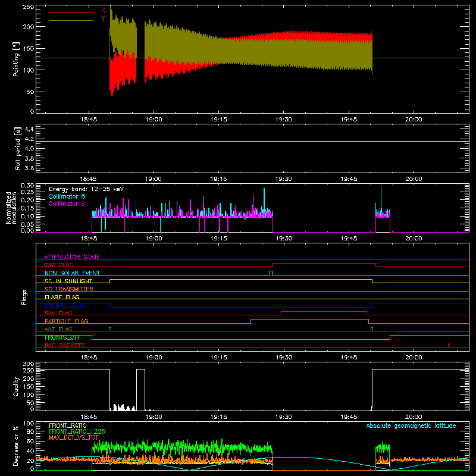Click the red legend line for X

point(71,12)
